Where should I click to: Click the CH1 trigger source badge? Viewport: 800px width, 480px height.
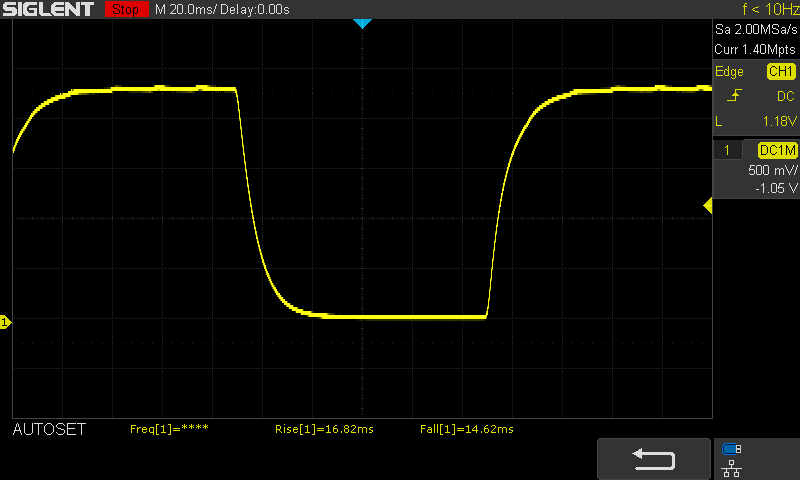[x=781, y=71]
